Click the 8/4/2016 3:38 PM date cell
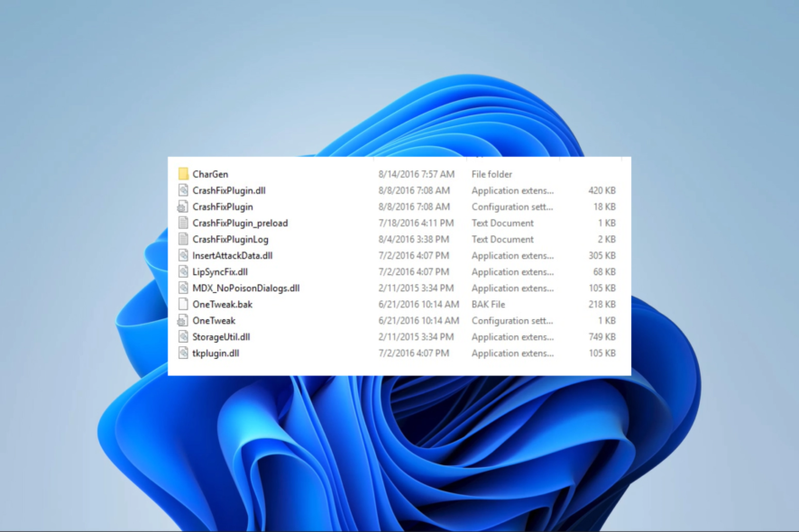 pos(414,240)
